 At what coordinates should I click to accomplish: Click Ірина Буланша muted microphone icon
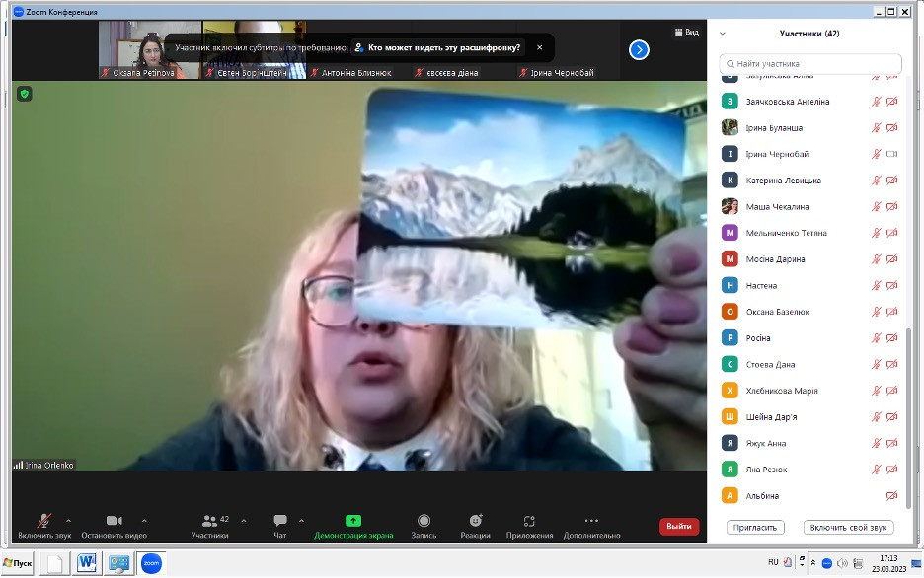tap(877, 127)
